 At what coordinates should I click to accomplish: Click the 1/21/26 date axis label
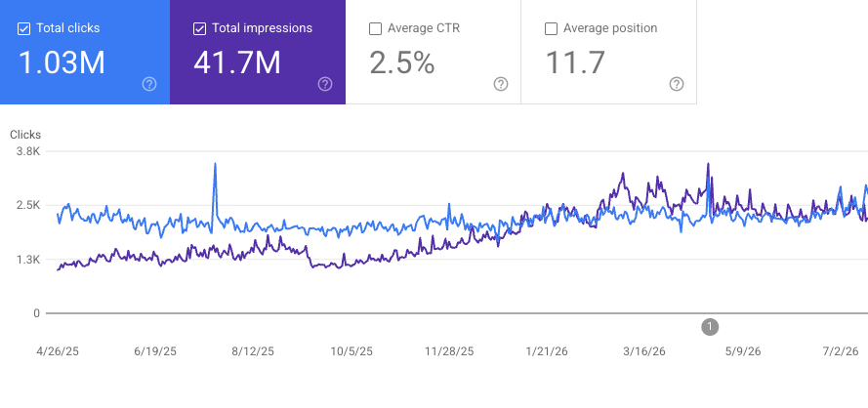coord(547,351)
